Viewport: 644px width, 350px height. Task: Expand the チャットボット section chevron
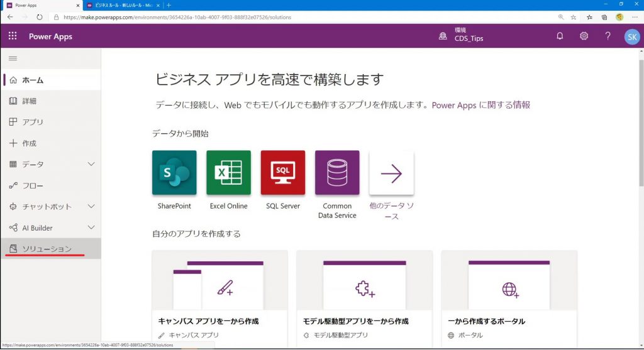[x=91, y=206]
